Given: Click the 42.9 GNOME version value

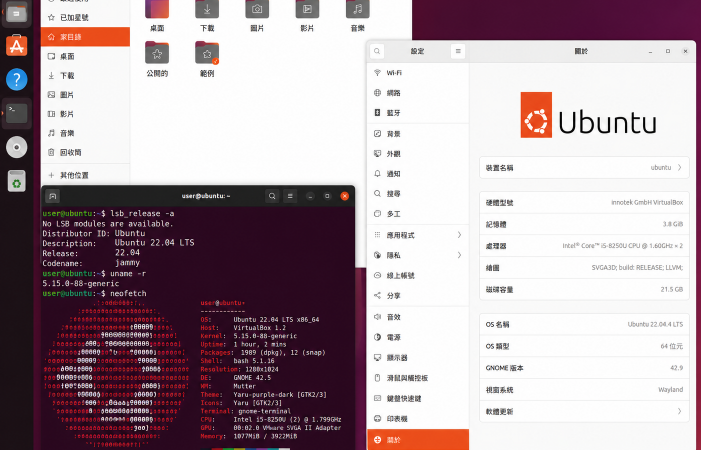Looking at the screenshot, I should [x=676, y=368].
